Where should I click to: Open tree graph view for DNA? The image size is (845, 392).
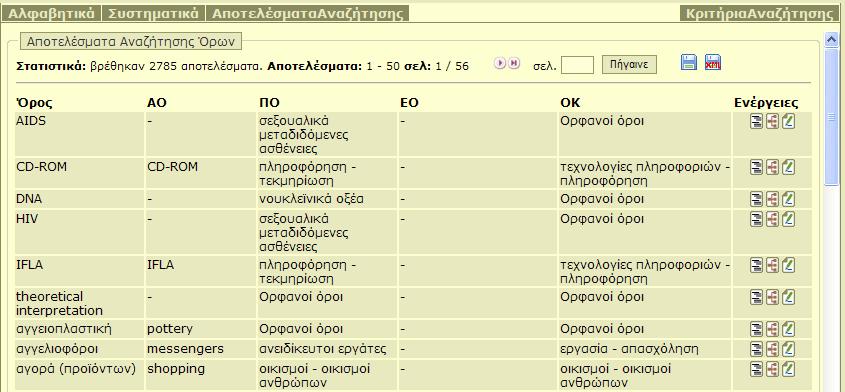(772, 200)
